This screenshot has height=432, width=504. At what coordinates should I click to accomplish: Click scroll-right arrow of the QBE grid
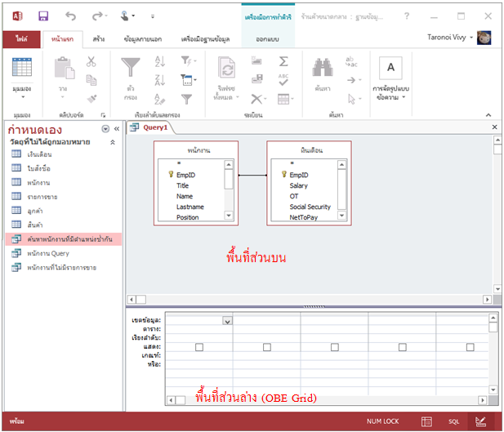pyautogui.click(x=482, y=400)
